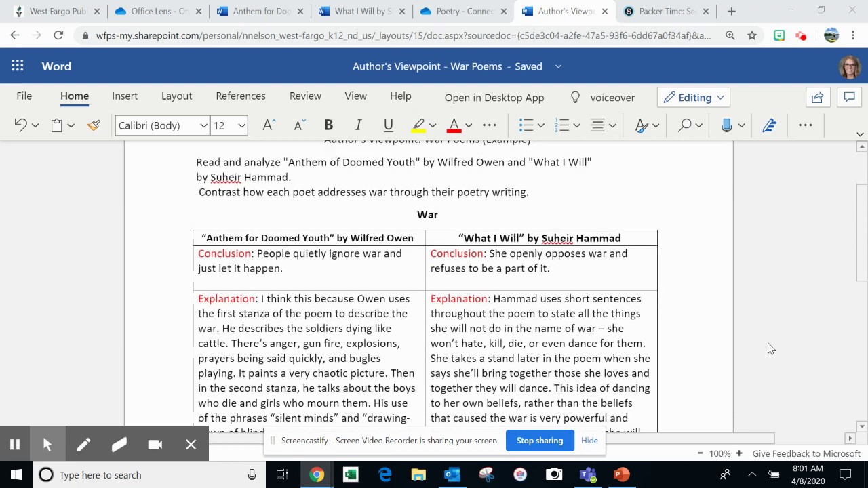This screenshot has height=488, width=868.
Task: Bookmark this page with the star
Action: point(751,35)
